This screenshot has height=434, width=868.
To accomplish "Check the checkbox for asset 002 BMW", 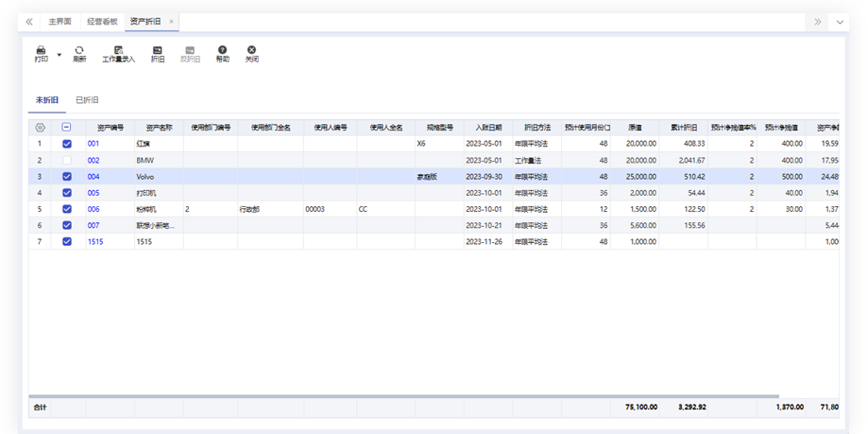I will [66, 160].
